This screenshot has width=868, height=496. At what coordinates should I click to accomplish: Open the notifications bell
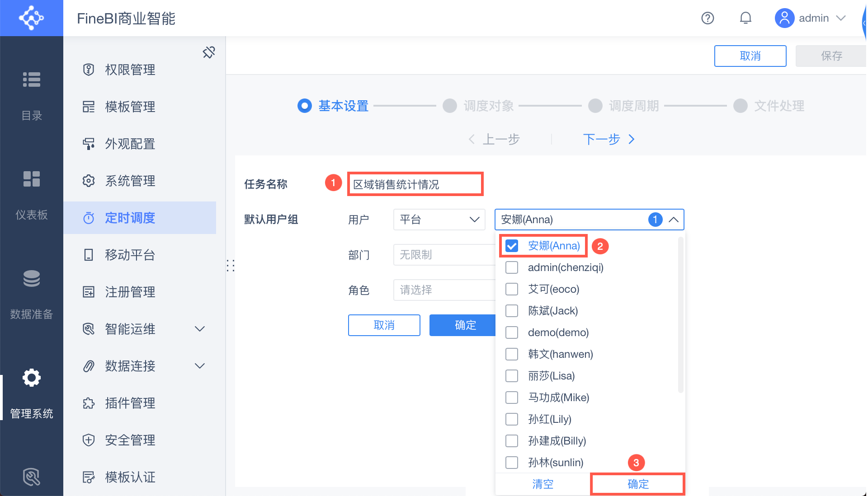point(745,18)
